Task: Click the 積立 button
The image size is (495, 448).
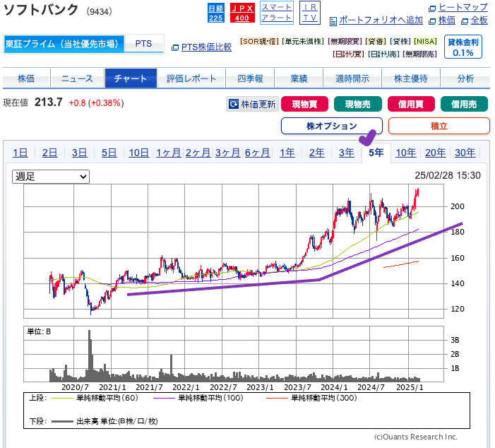Action: point(439,126)
